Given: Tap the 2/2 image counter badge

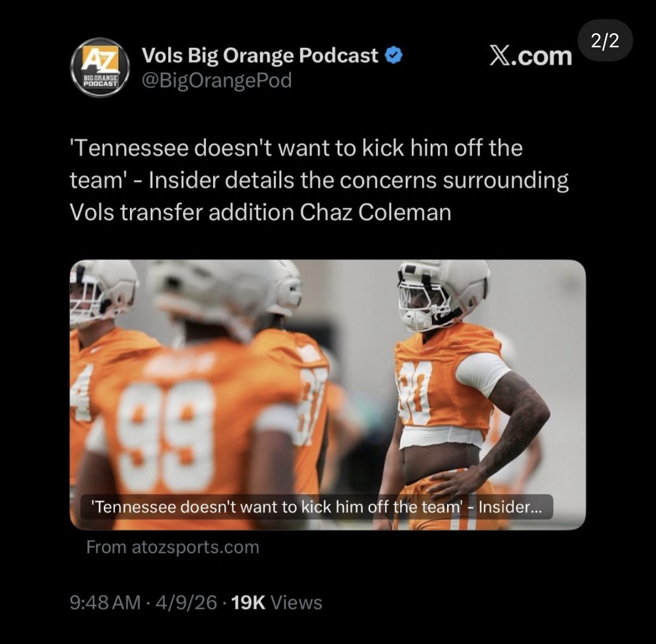Looking at the screenshot, I should 605,41.
